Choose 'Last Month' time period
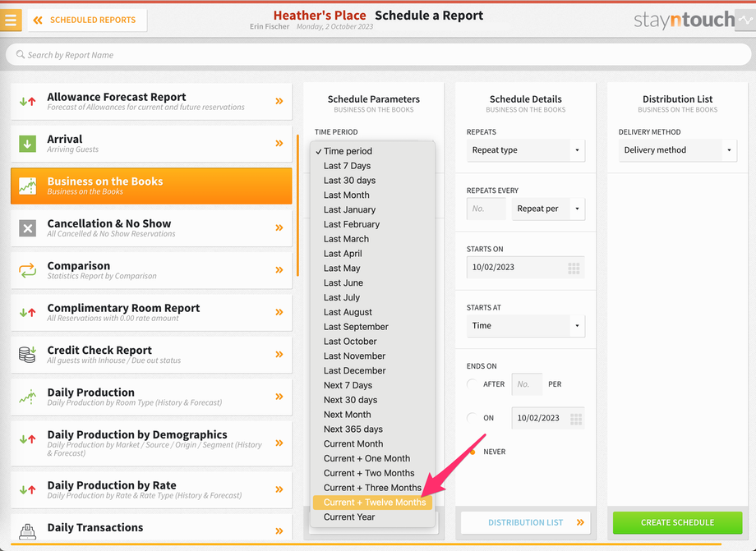 tap(373, 195)
